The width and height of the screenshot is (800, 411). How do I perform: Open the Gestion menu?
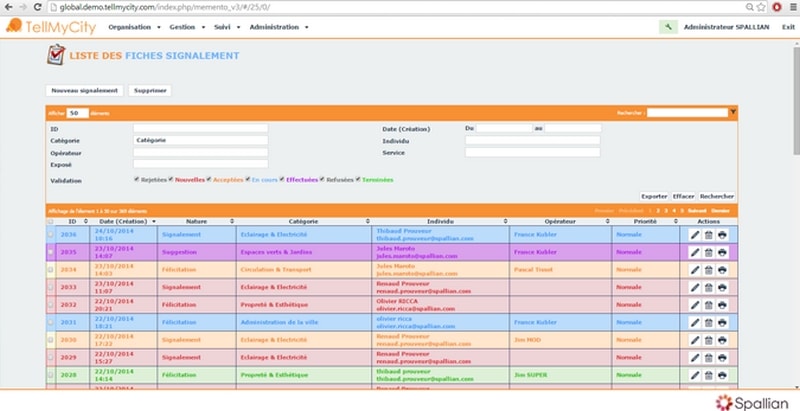tap(185, 27)
